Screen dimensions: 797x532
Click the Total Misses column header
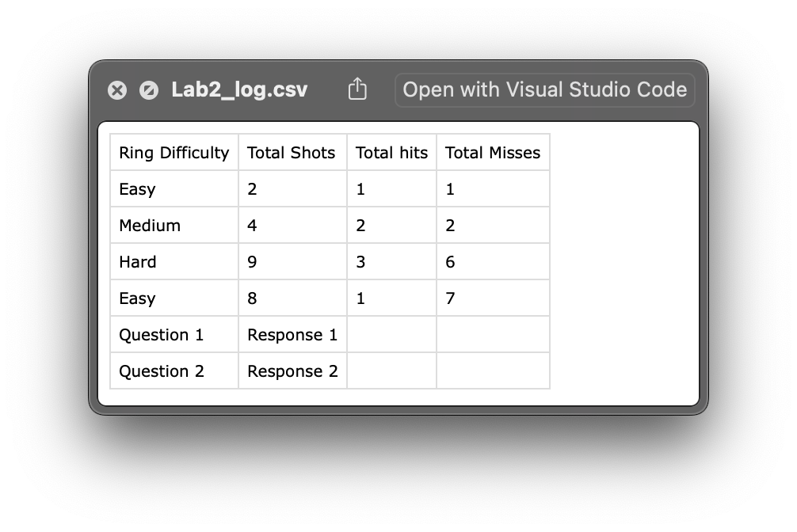(x=493, y=153)
